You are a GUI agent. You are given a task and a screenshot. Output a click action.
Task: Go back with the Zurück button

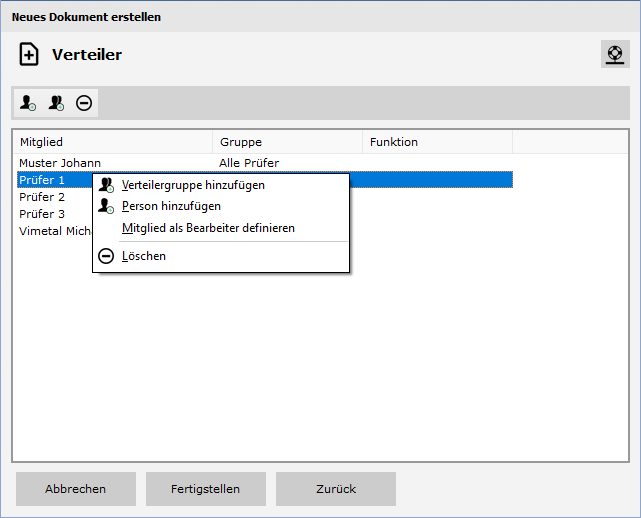click(x=336, y=489)
